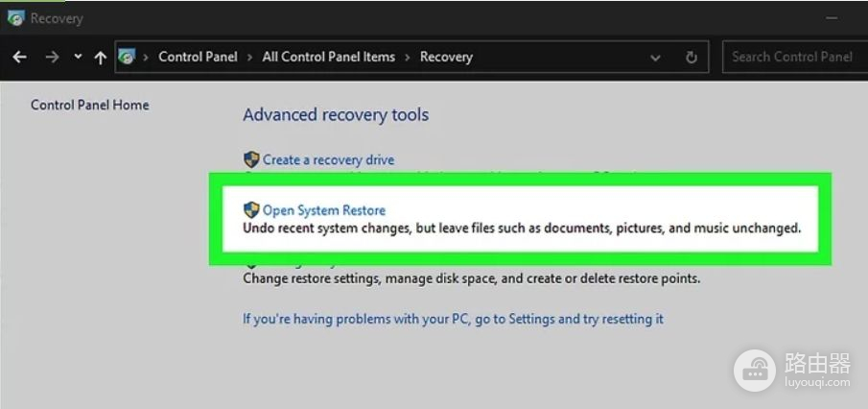
Task: Click the Recovery icon in address bar
Action: click(128, 57)
